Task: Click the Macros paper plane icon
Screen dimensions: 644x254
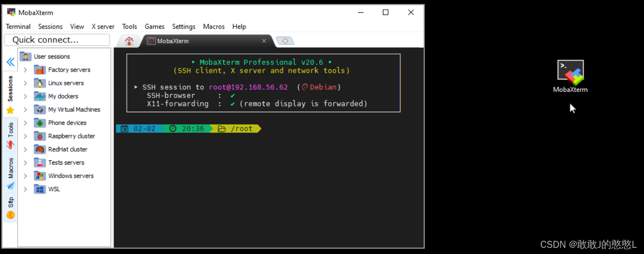Action: coord(10,186)
